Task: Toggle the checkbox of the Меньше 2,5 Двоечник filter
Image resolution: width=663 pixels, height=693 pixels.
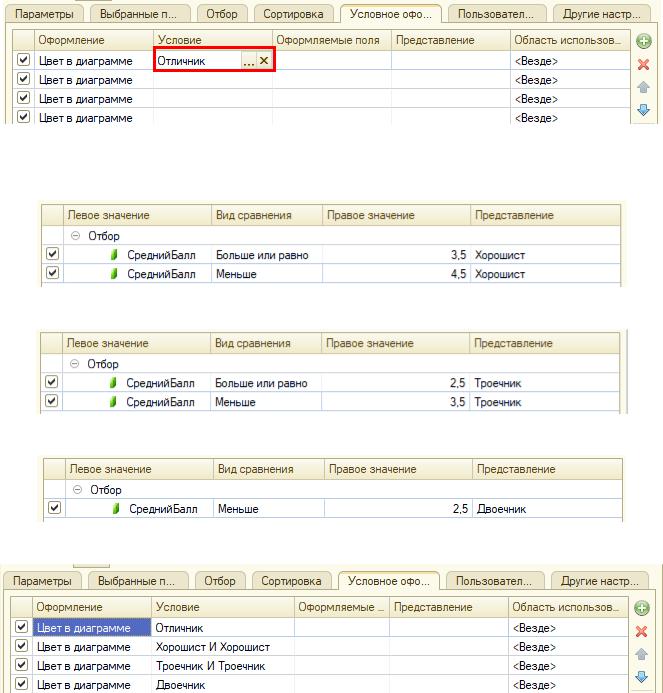Action: pos(54,508)
